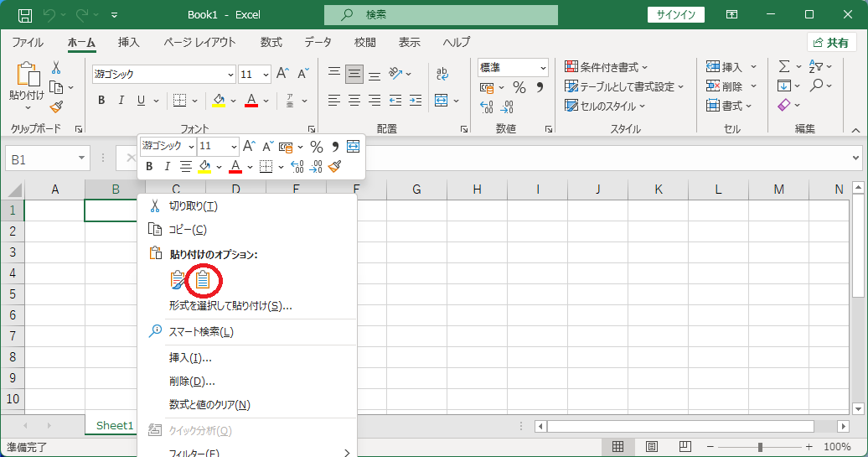Click format painter on mini toolbar
This screenshot has width=868, height=457.
pyautogui.click(x=334, y=166)
